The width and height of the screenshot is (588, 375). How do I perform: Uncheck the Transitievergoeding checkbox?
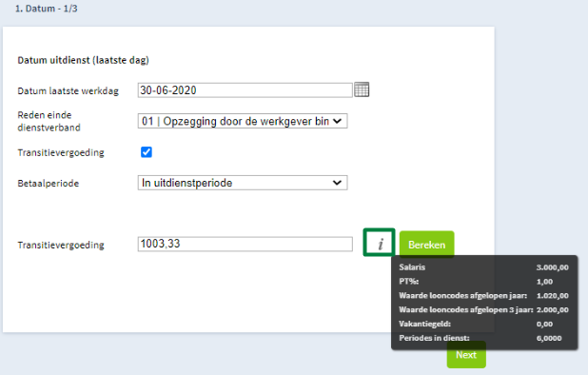(147, 152)
